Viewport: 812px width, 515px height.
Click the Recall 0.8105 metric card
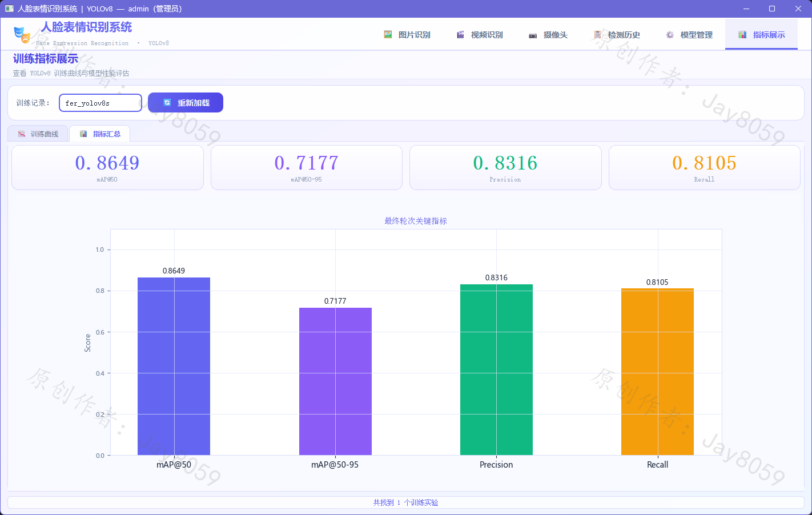click(705, 167)
